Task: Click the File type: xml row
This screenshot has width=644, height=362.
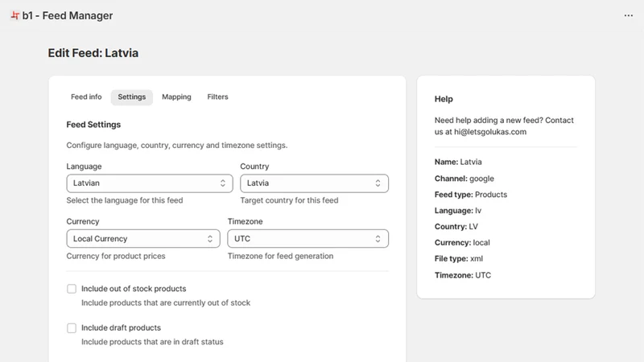Action: (459, 258)
